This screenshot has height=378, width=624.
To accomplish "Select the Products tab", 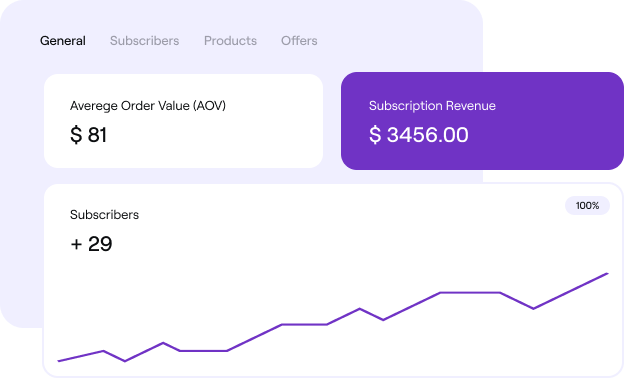I will pyautogui.click(x=230, y=41).
